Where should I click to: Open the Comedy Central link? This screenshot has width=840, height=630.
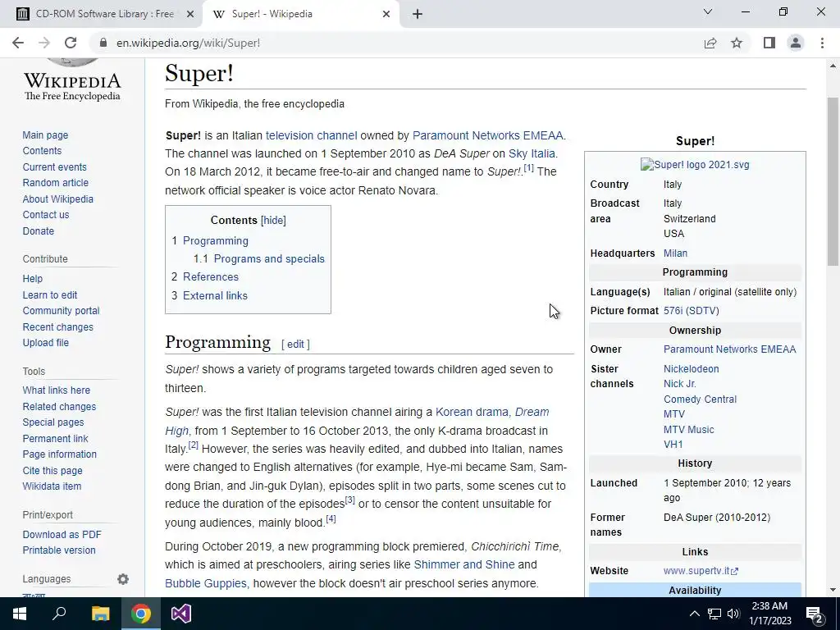click(x=700, y=399)
